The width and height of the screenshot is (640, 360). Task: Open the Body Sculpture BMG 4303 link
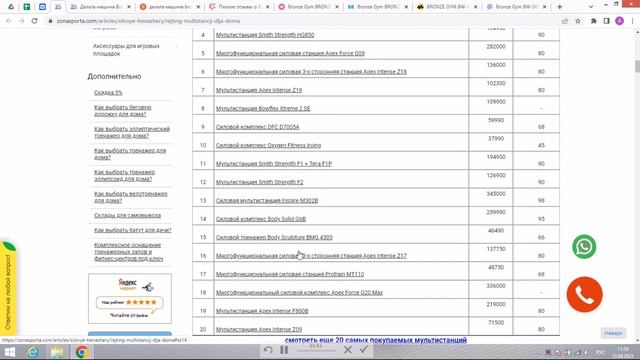274,237
